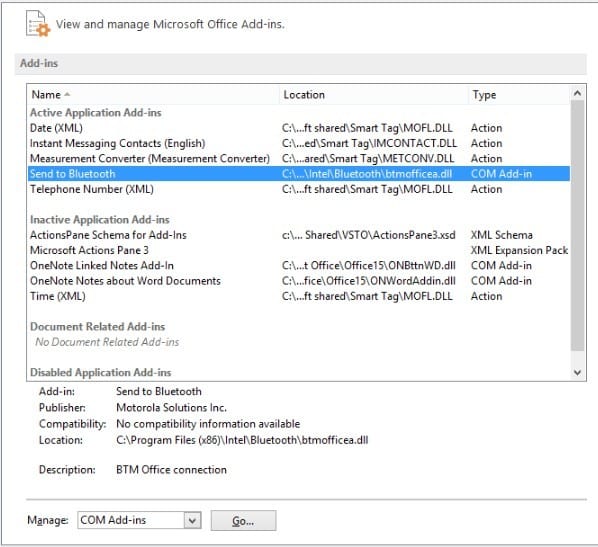Click the Type column header

pos(519,95)
